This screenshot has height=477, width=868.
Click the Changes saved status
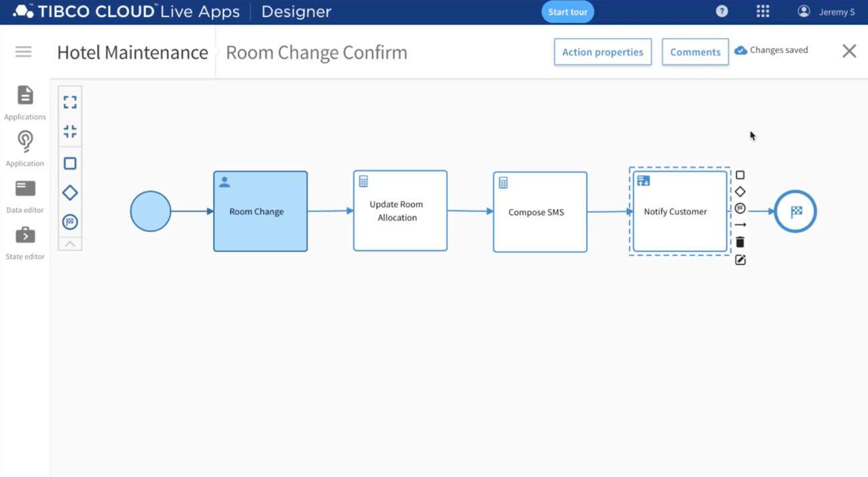pyautogui.click(x=771, y=50)
